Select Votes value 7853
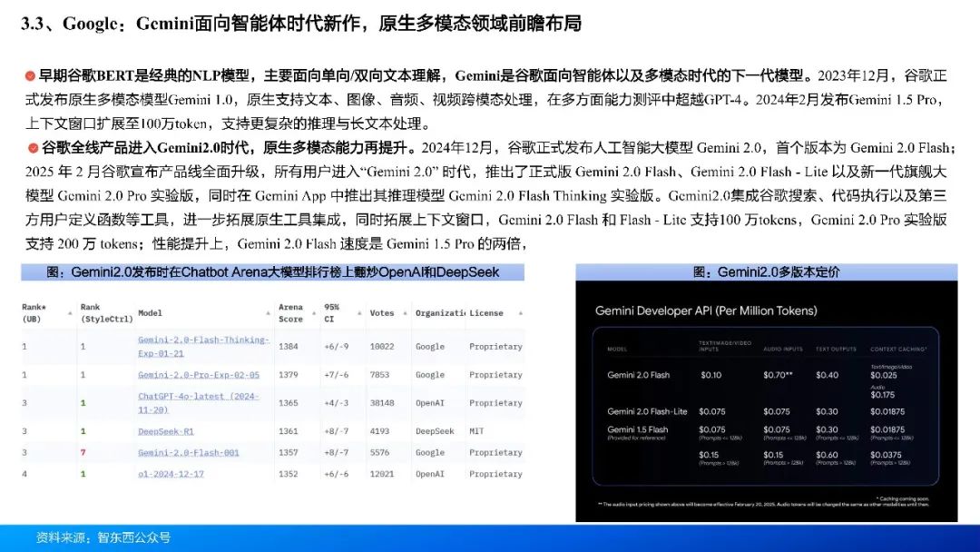 379,375
